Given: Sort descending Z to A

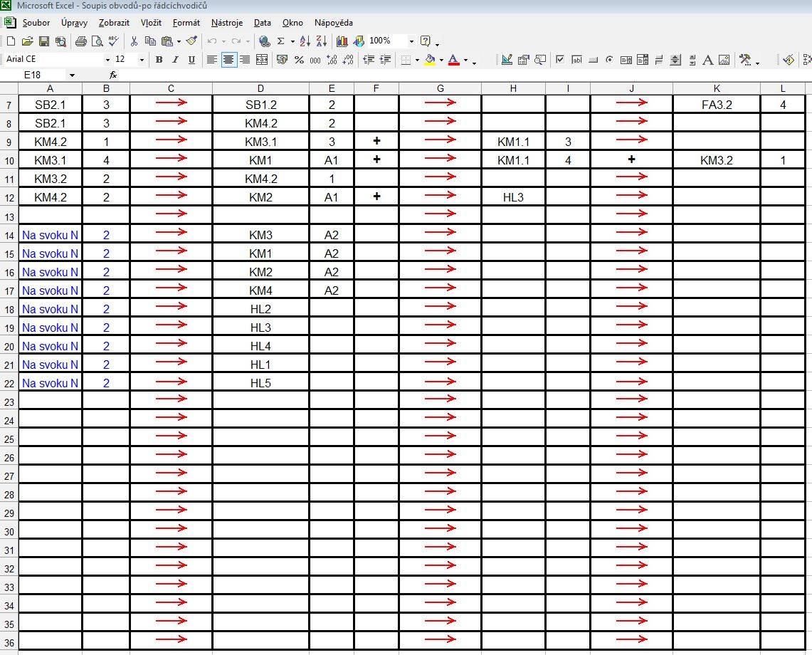Looking at the screenshot, I should pos(322,41).
